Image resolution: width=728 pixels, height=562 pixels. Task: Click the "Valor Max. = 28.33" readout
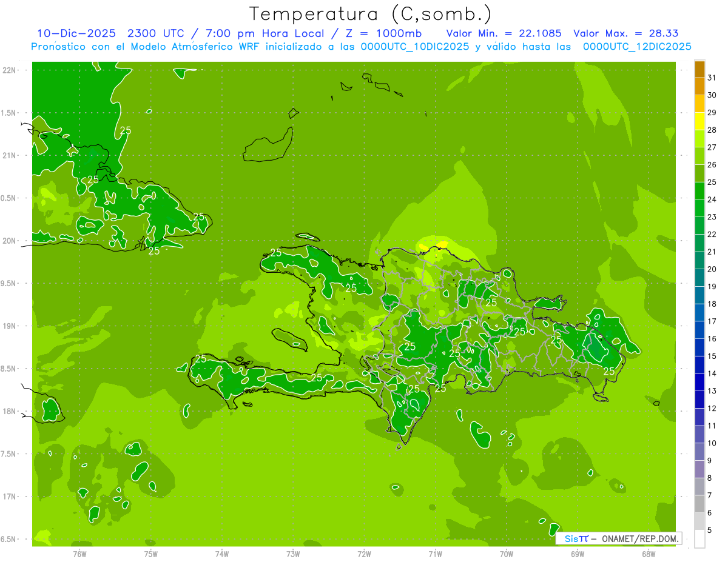pyautogui.click(x=626, y=33)
